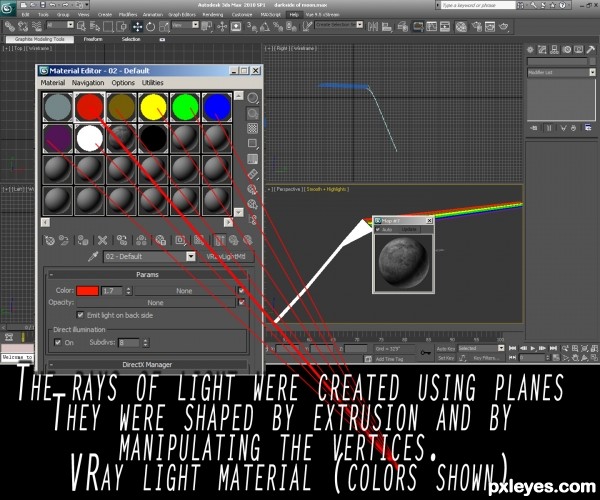
Task: Click the Opacity map None button
Action: coord(155,303)
